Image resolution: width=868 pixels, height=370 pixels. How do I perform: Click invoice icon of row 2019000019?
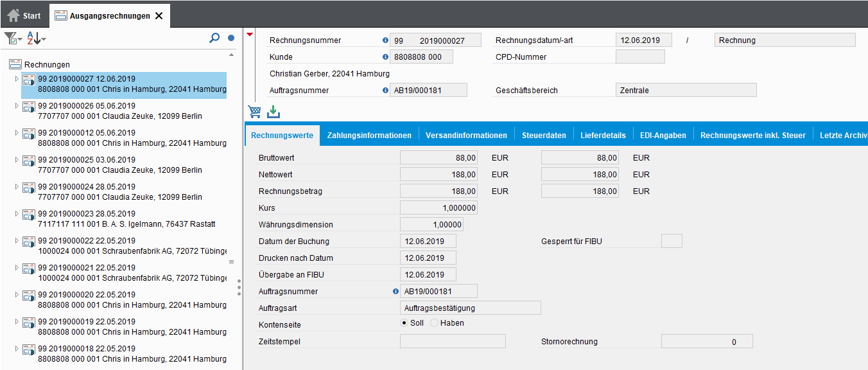point(29,322)
